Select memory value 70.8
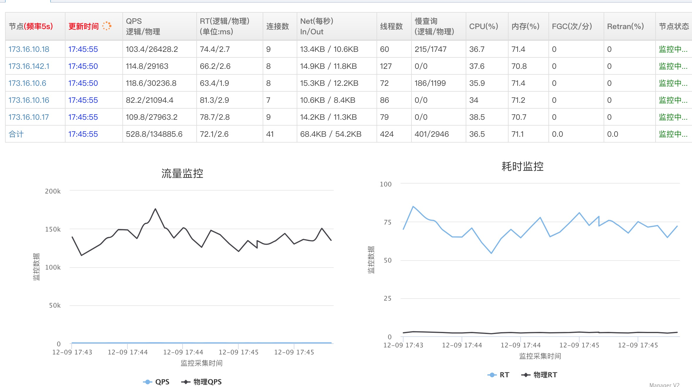Viewport: 692px width, 387px height. click(x=519, y=66)
